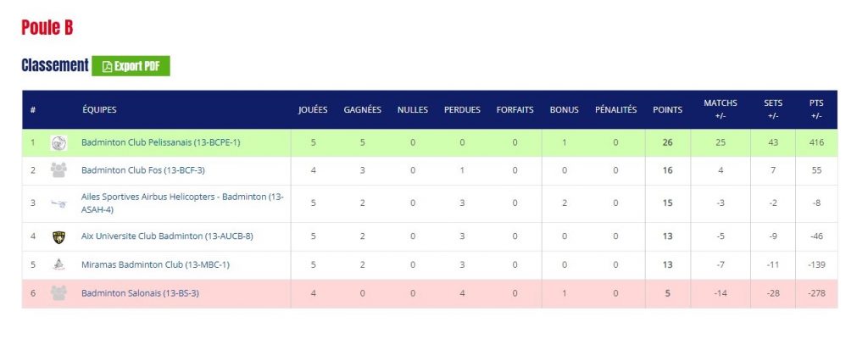The height and width of the screenshot is (339, 868).
Task: Click the PÉNALITÉS column header
Action: pyautogui.click(x=616, y=109)
